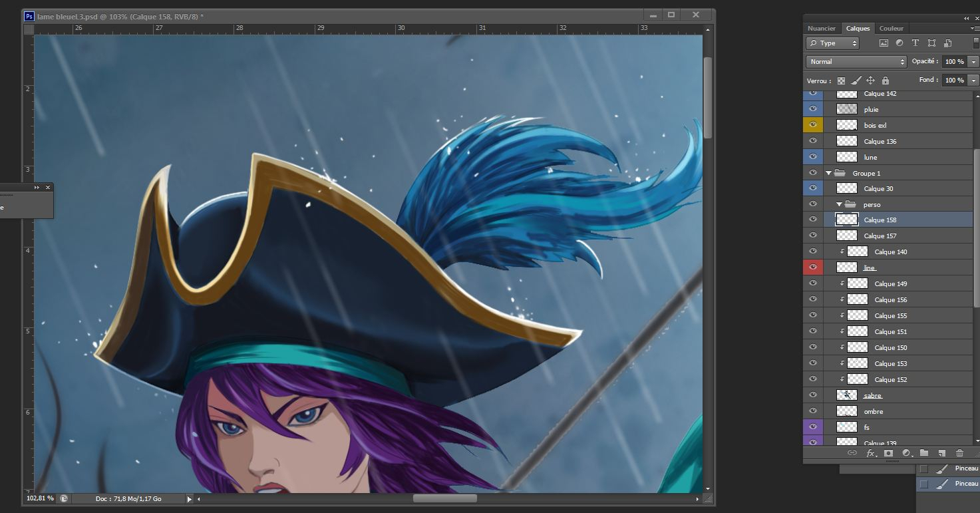Hide the line layer with red eye
The height and width of the screenshot is (513, 980).
tap(812, 267)
